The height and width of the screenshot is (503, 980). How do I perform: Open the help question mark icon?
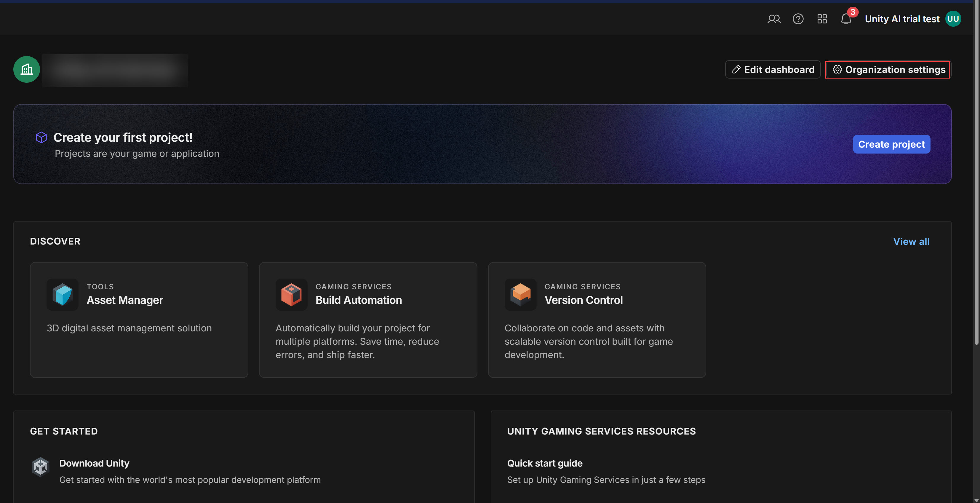798,19
